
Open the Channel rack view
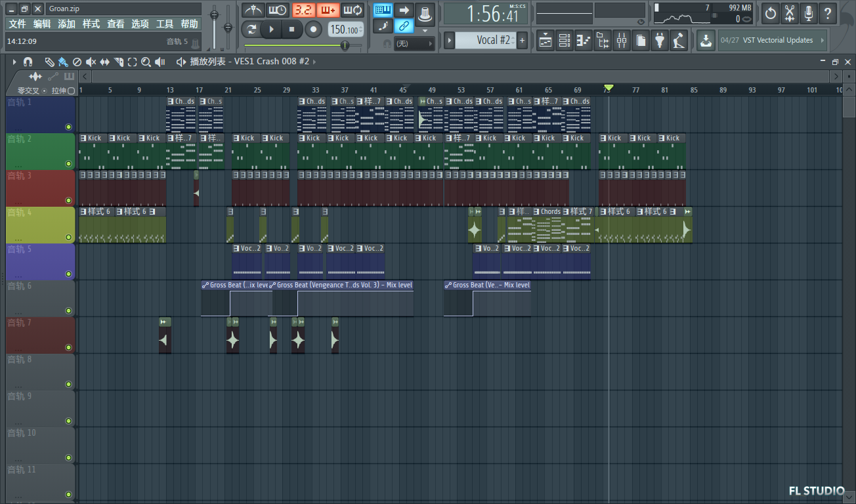(565, 41)
